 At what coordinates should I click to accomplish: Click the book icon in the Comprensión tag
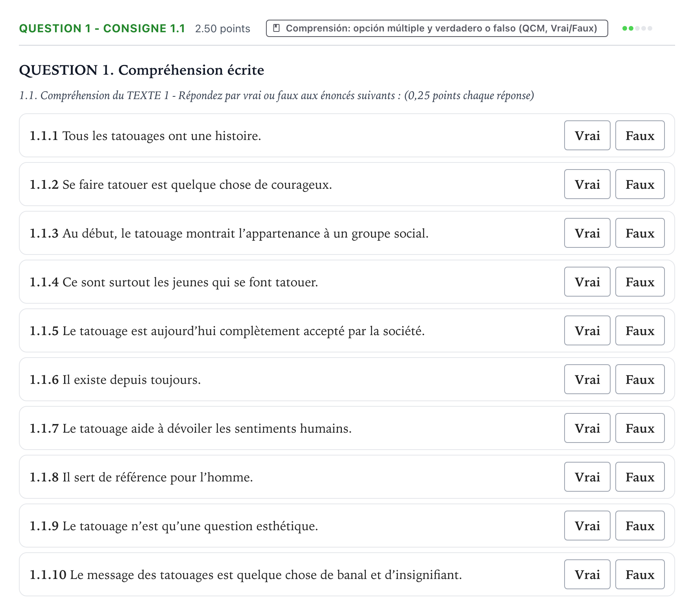tap(277, 28)
